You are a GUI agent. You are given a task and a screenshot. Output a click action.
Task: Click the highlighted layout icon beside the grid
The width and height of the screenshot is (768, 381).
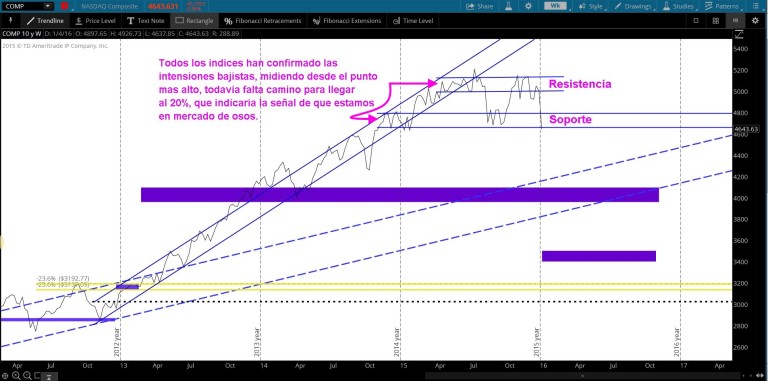[x=735, y=21]
